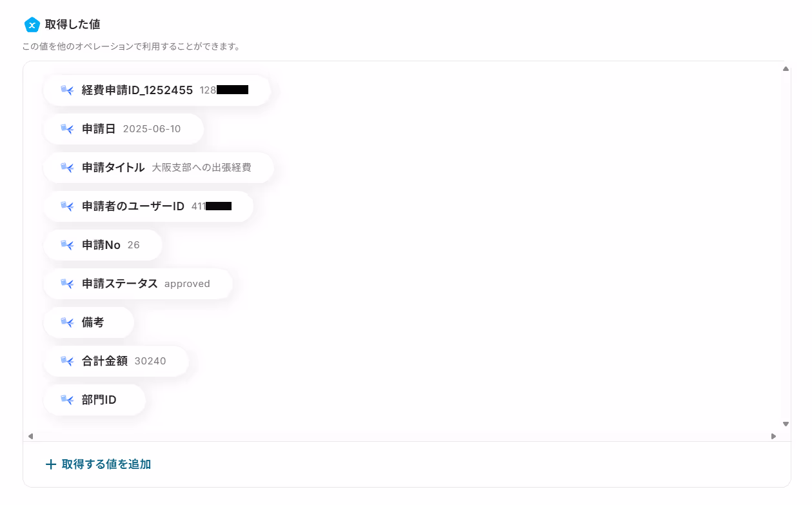Click the icon on the 経費申請ID_1252455 chip
Viewport: 812px width, 505px height.
(x=67, y=90)
